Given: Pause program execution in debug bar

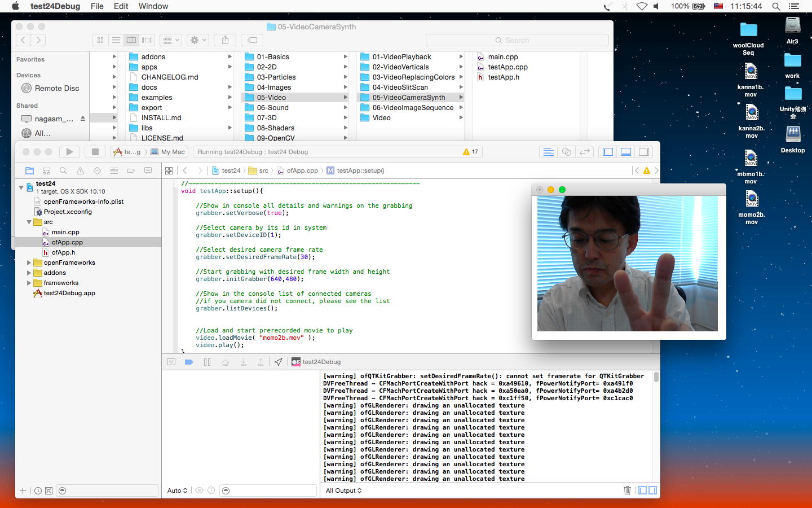Looking at the screenshot, I should coord(207,362).
